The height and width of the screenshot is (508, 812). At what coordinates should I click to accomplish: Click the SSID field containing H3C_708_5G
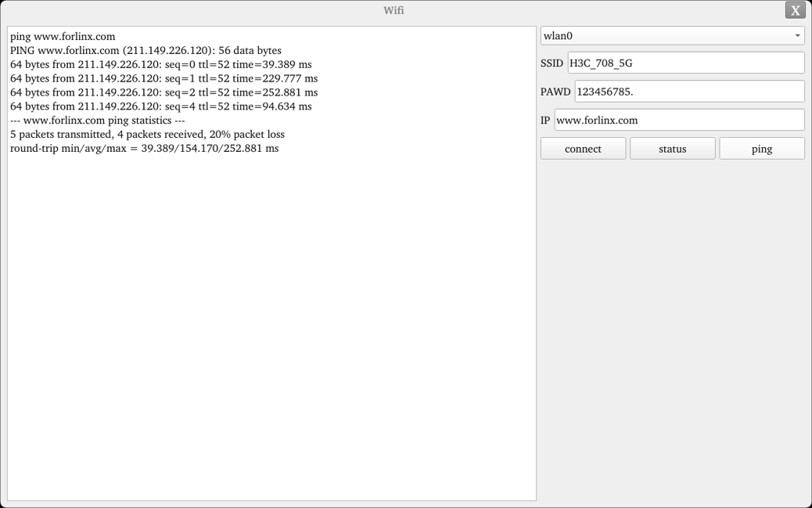pyautogui.click(x=685, y=63)
